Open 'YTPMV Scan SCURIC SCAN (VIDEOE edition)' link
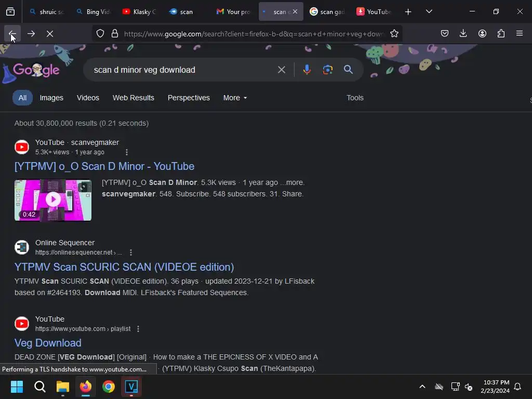 click(124, 267)
